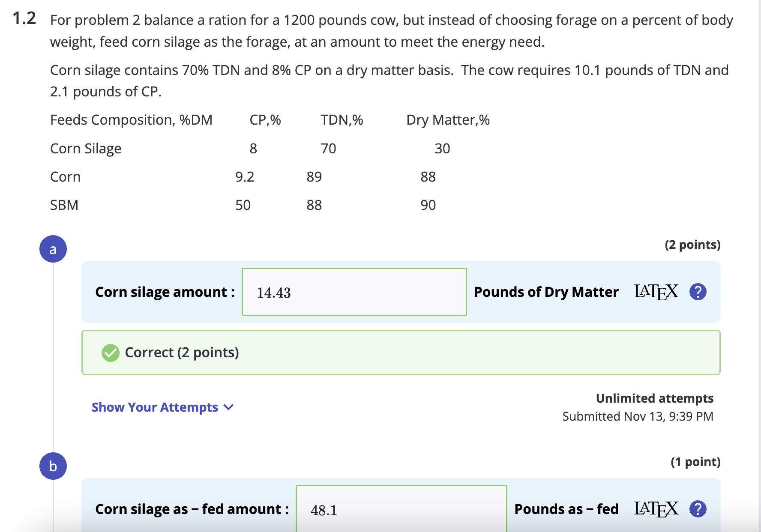Screen dimensions: 761x532
Task: Click the LaTeX formatting icon in part a
Action: (656, 292)
